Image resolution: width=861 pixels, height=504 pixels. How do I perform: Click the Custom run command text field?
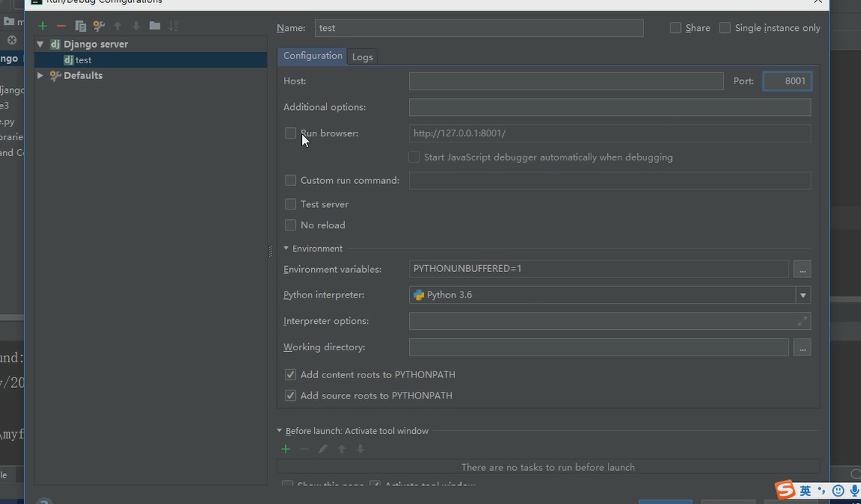(609, 180)
